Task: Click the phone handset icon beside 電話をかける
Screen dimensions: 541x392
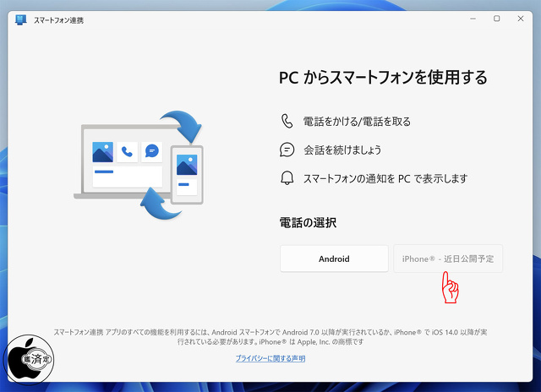Action: click(x=287, y=122)
